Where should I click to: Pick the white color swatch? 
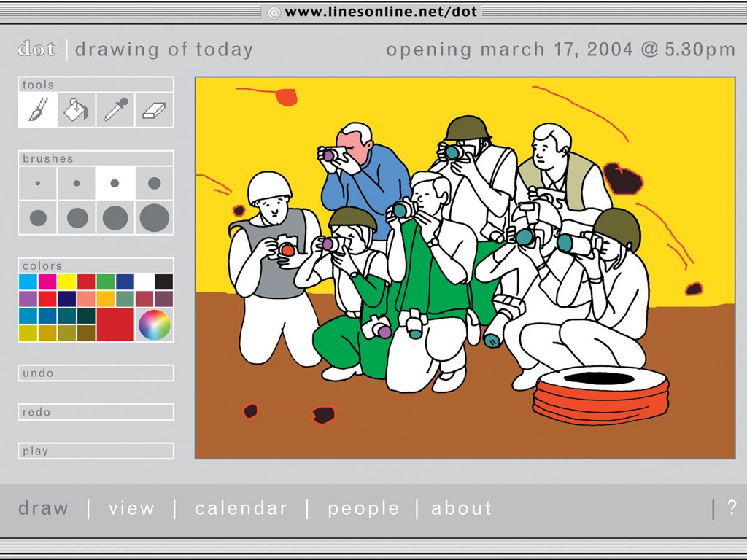144,282
